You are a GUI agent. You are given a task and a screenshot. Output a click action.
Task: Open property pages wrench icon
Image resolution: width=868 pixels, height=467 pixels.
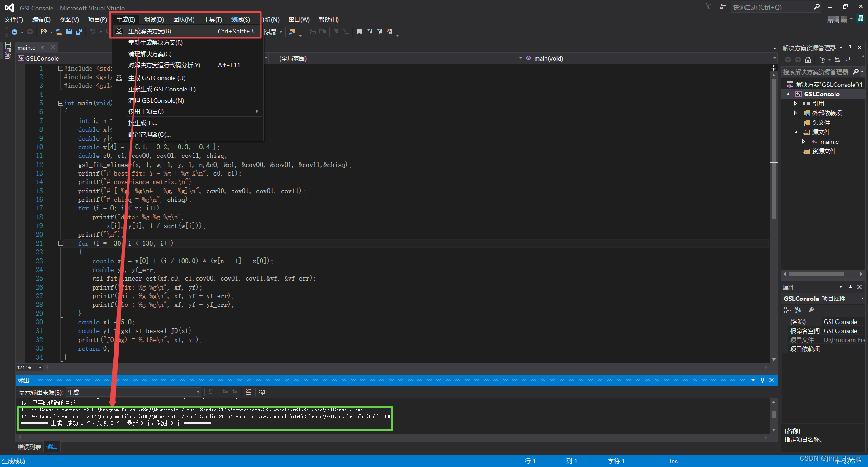click(811, 310)
